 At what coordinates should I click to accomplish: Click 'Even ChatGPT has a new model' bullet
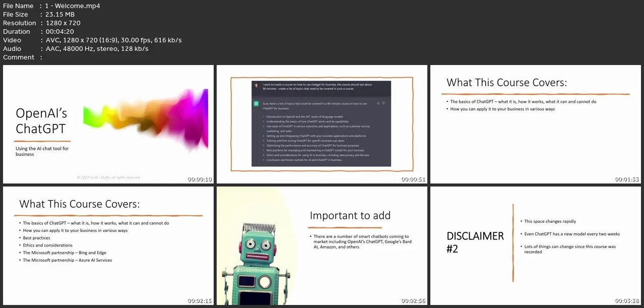(x=572, y=234)
